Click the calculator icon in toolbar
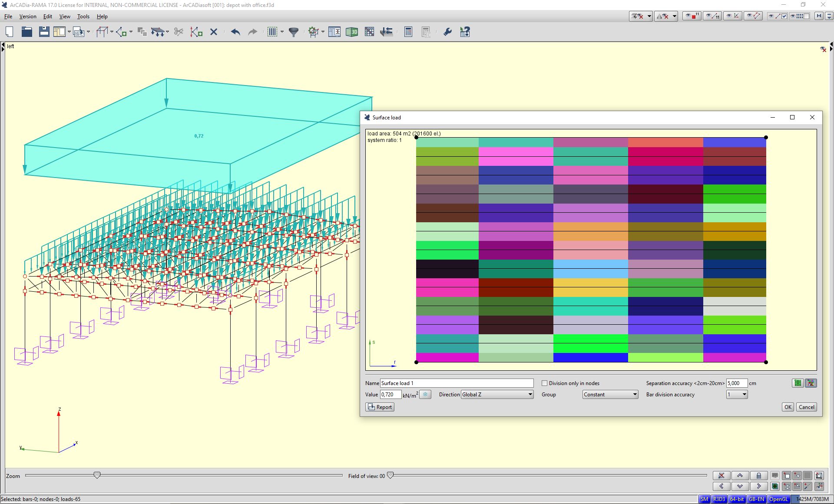The image size is (834, 504). click(408, 32)
